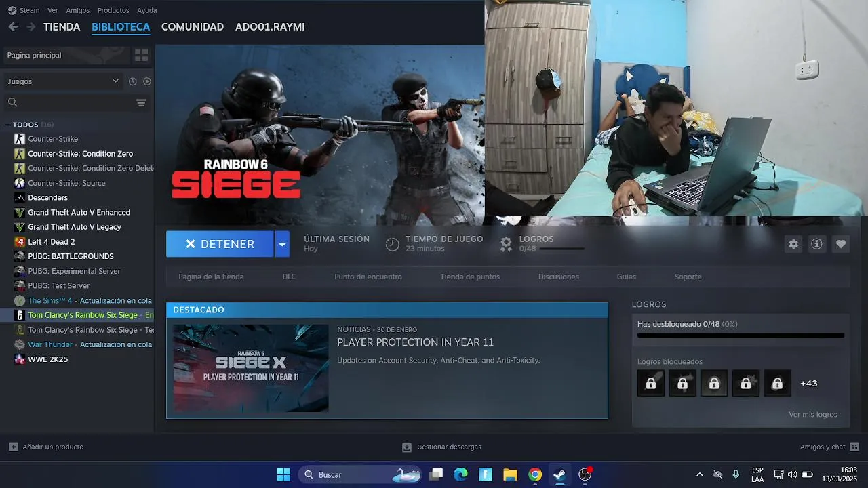Click the taskbar Buscar search box
This screenshot has width=868, height=488.
pos(361,474)
